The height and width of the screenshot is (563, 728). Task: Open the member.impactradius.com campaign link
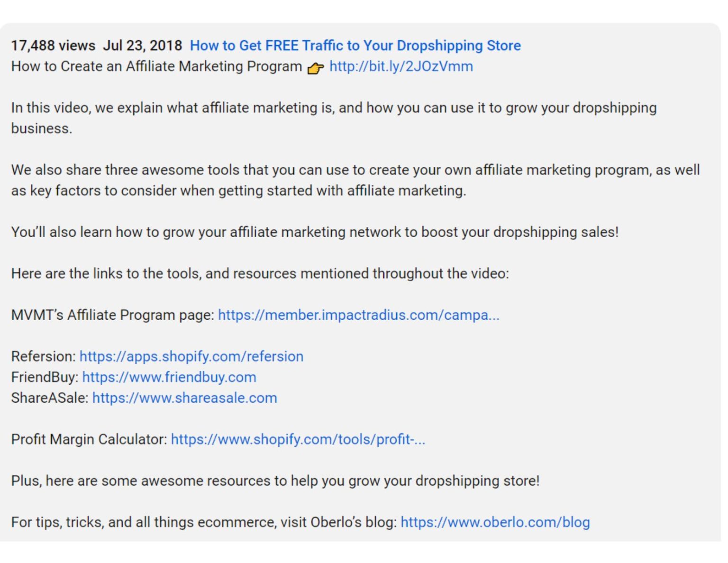(x=358, y=315)
